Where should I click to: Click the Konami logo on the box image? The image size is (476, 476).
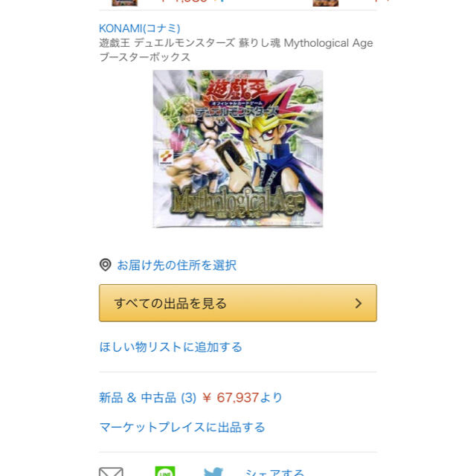pyautogui.click(x=166, y=157)
